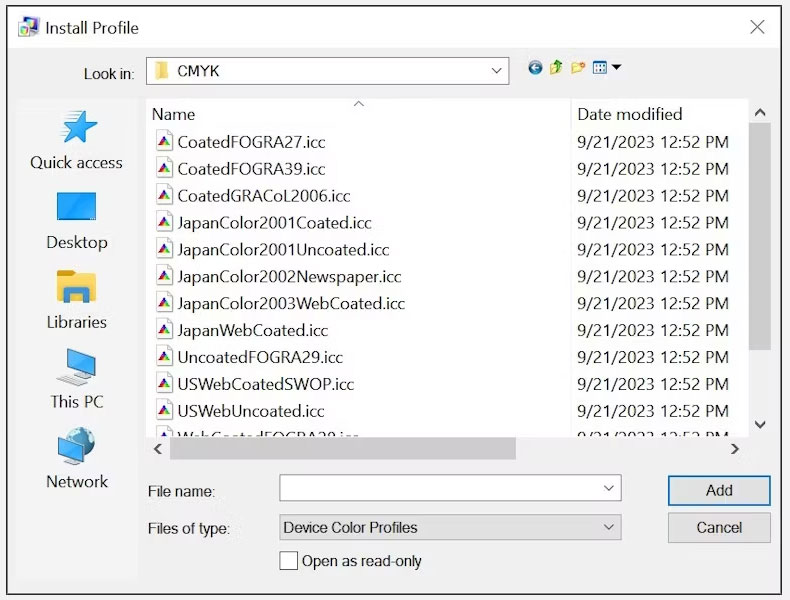Select file name CoatedFOGRA39.icc text
Image resolution: width=790 pixels, height=600 pixels.
(251, 169)
